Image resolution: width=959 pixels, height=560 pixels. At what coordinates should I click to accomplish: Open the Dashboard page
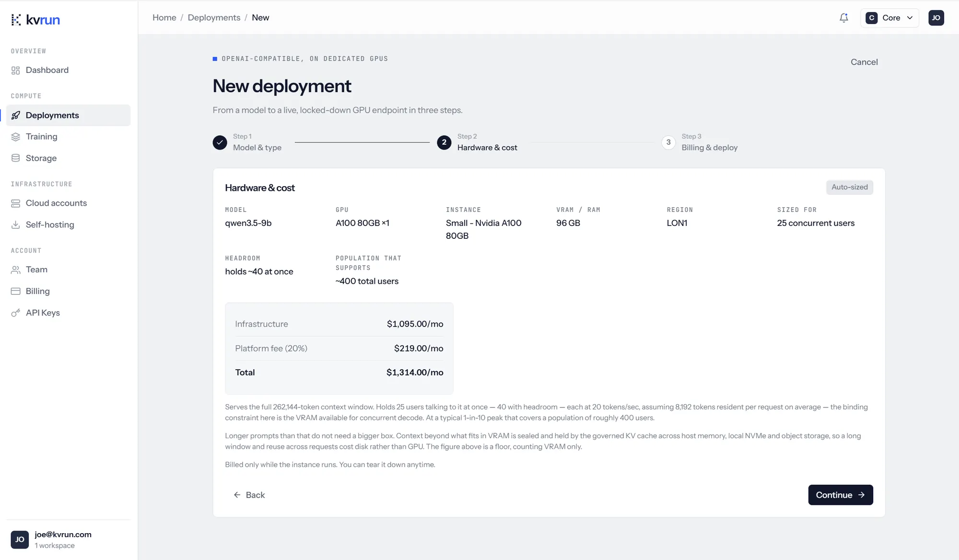[x=68, y=70]
